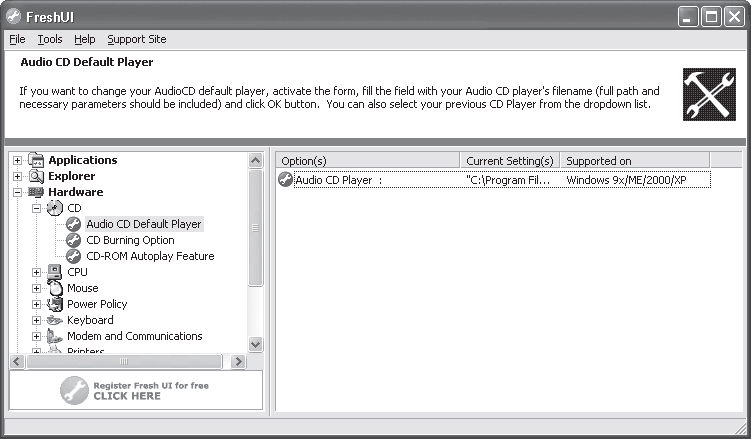Viewport: 751px width, 439px height.
Task: Click the horizontal scrollbar right arrow
Action: 238,361
